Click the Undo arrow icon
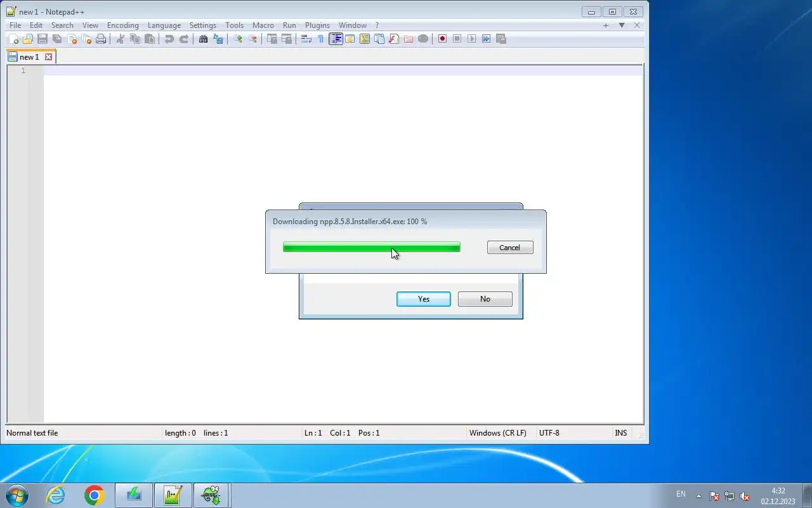This screenshot has height=508, width=812. click(x=169, y=39)
